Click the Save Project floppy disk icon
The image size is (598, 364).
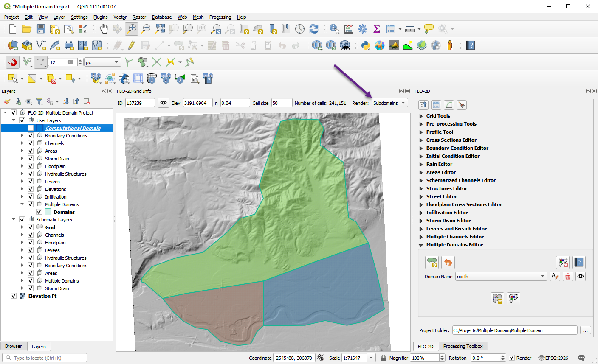(x=41, y=29)
